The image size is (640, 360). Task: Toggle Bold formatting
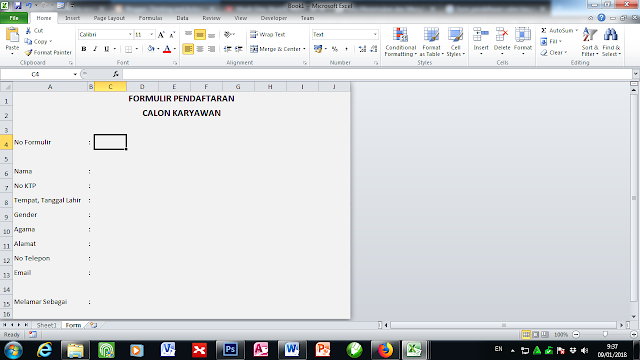coord(84,49)
